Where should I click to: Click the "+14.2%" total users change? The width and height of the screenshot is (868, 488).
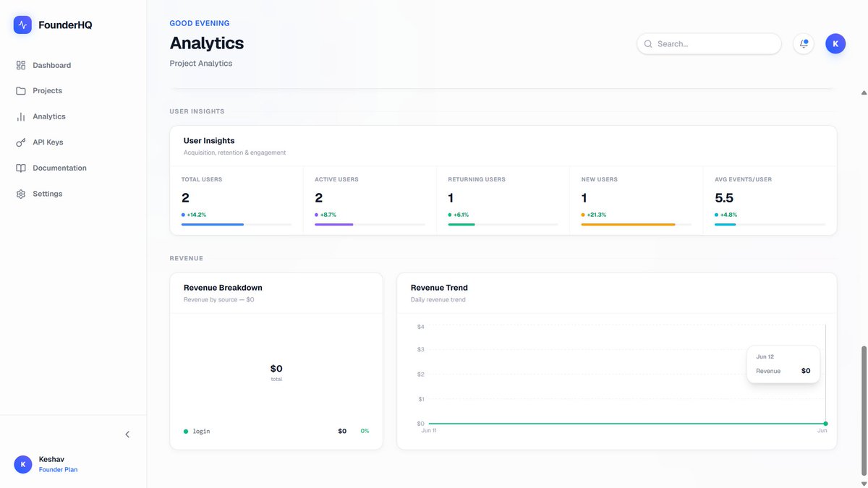pos(197,215)
